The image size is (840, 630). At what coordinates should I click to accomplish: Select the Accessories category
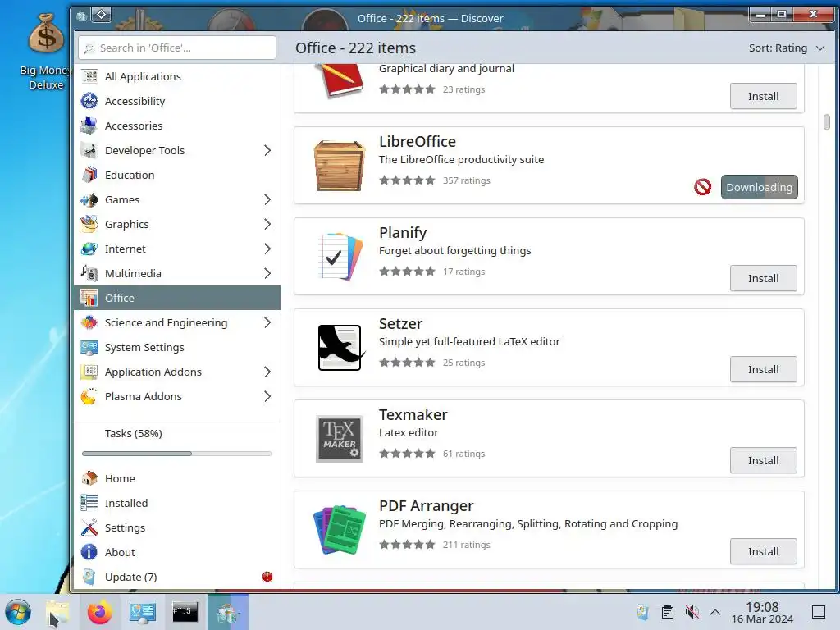177,126
